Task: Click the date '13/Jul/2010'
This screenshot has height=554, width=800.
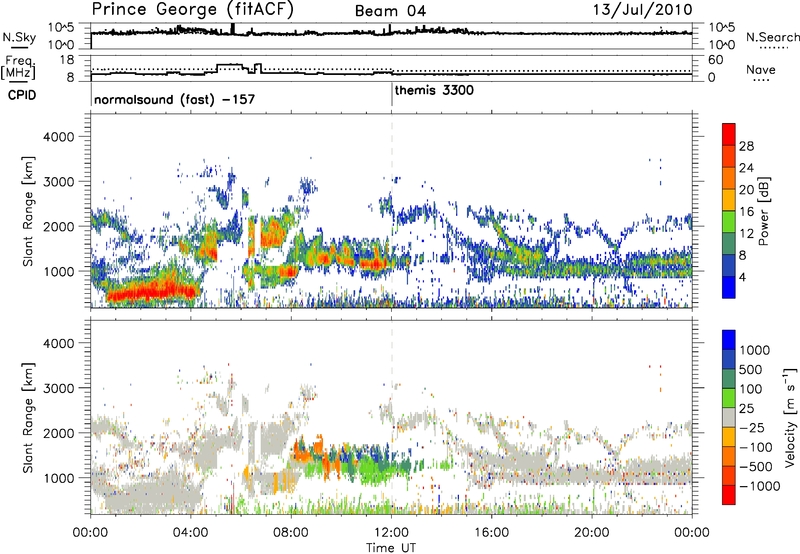Action: click(x=643, y=10)
